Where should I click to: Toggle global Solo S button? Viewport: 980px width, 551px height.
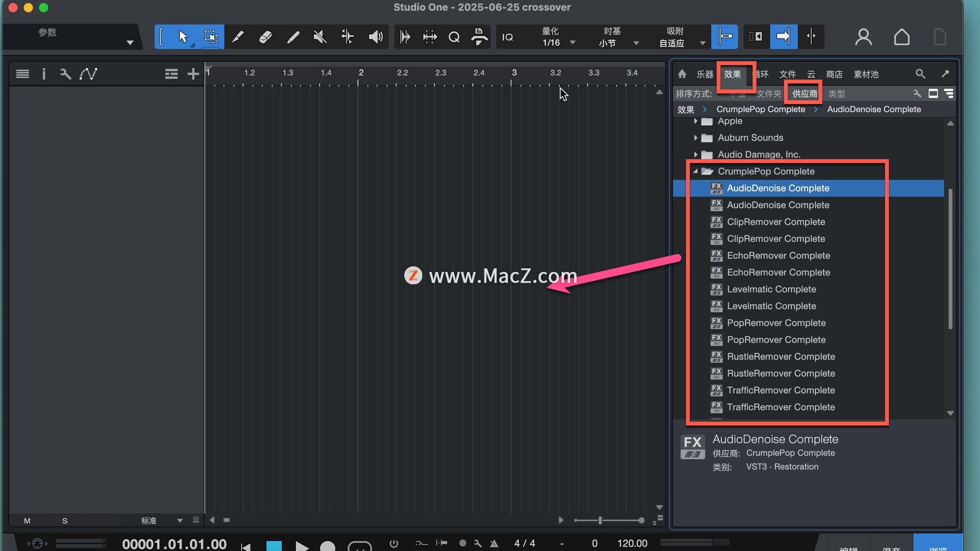[x=65, y=521]
